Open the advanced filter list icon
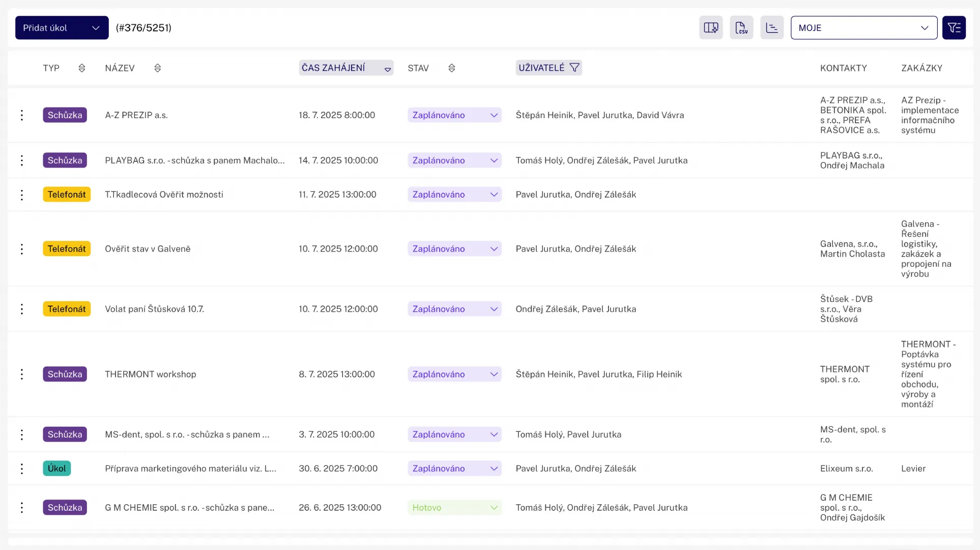Viewport: 980px width, 550px height. point(954,28)
